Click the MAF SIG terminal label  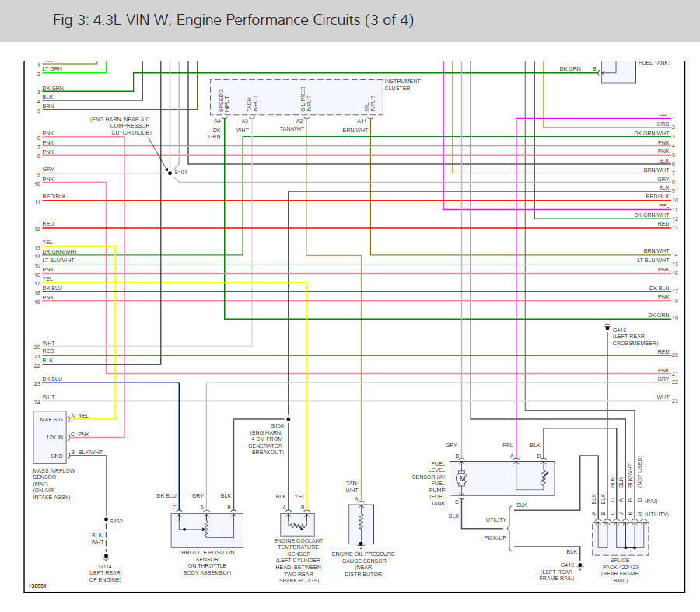(51, 420)
